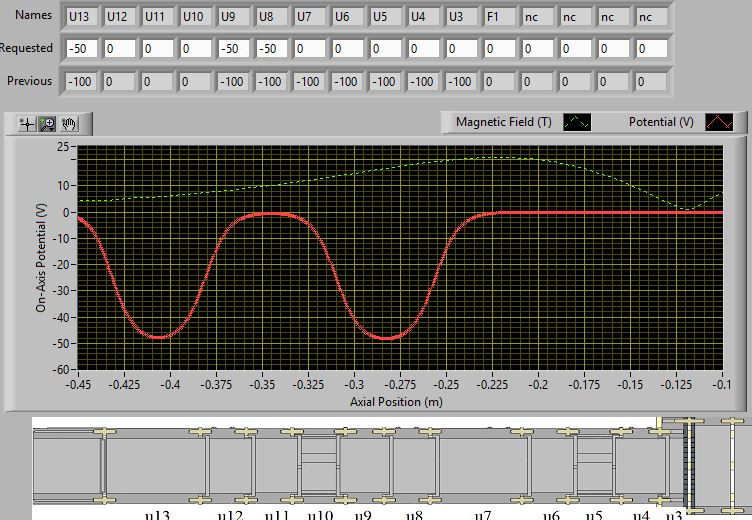752x520 pixels.
Task: Select the U4 name cell
Action: 423,17
